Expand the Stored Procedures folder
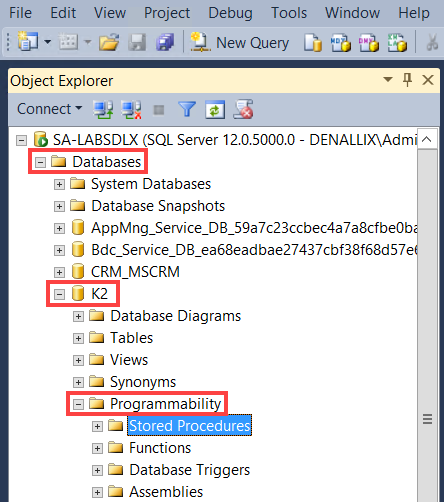This screenshot has width=444, height=502. tap(97, 426)
